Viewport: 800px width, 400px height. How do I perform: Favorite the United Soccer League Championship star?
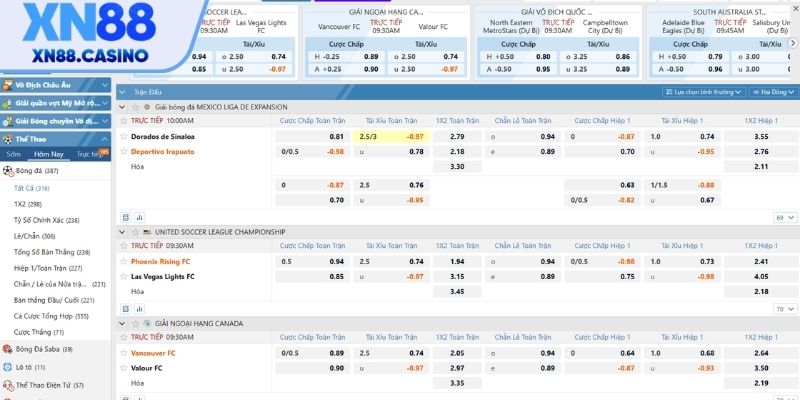(x=135, y=231)
